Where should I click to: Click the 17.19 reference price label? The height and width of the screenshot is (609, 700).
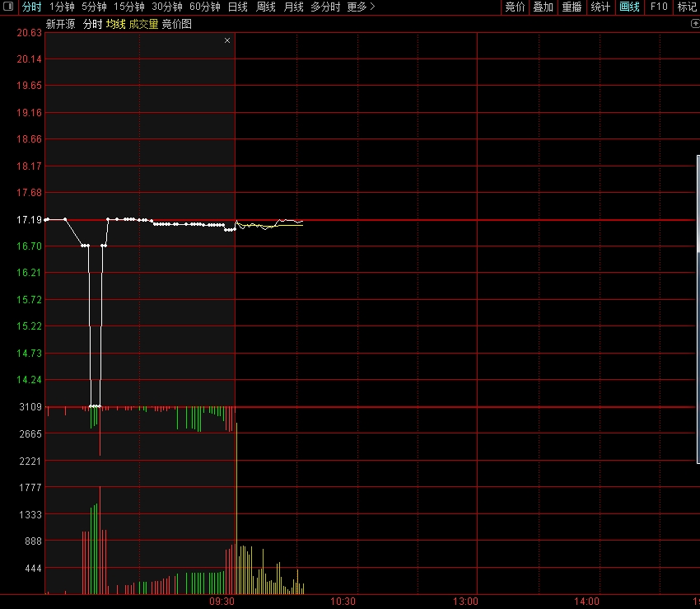pyautogui.click(x=29, y=219)
